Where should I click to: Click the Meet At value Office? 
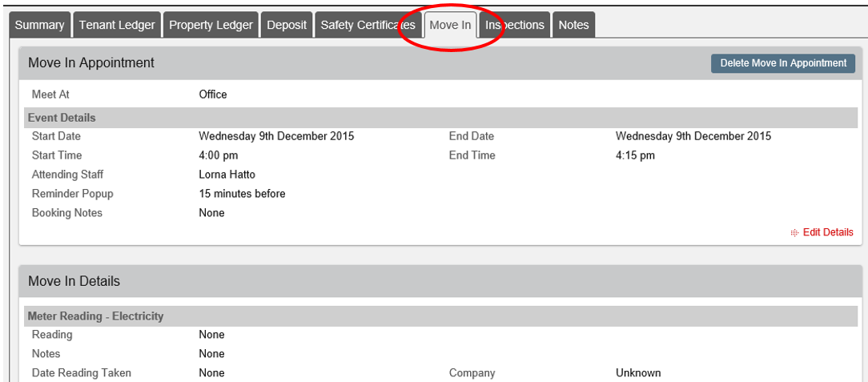click(213, 94)
